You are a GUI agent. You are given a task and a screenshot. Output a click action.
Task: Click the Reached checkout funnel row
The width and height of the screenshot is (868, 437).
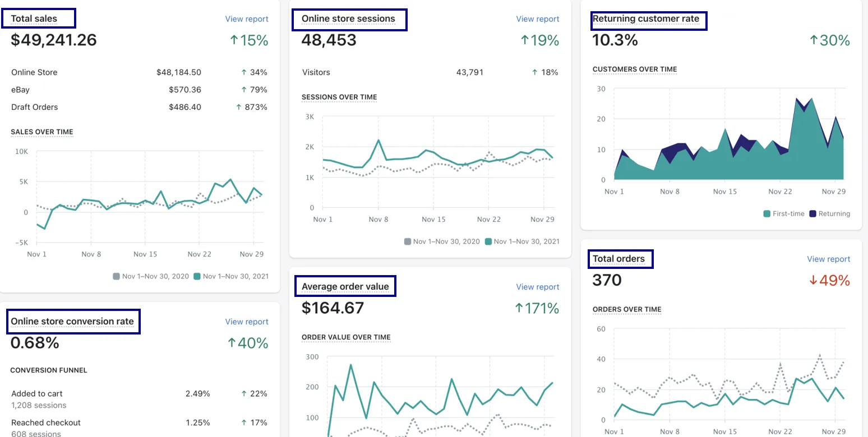[x=139, y=427]
